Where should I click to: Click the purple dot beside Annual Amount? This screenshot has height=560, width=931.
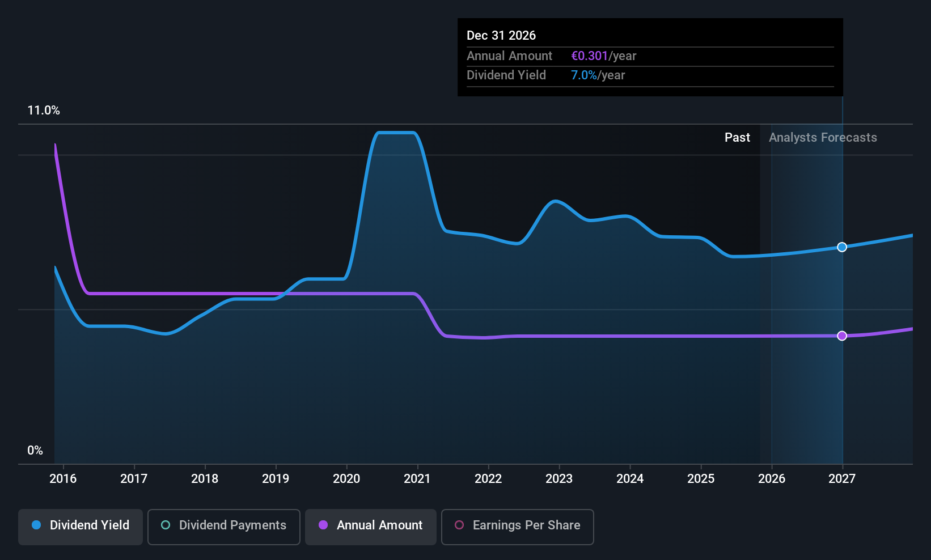click(323, 525)
